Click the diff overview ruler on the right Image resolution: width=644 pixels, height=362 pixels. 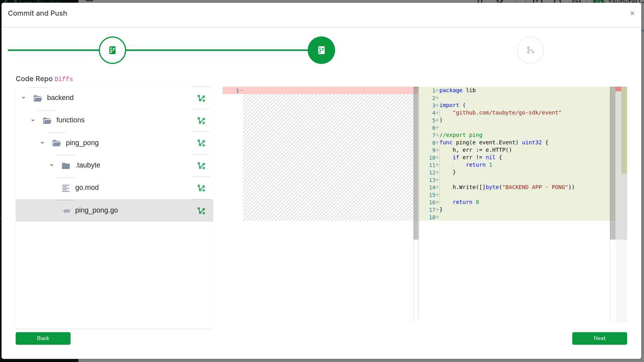pyautogui.click(x=621, y=157)
